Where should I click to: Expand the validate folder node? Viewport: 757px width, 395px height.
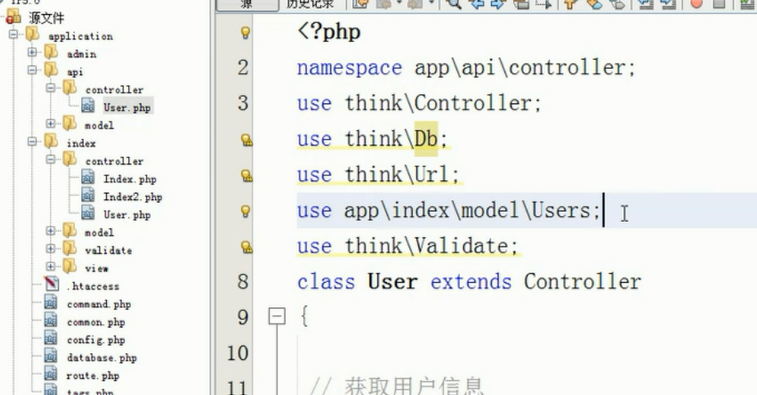click(x=51, y=248)
